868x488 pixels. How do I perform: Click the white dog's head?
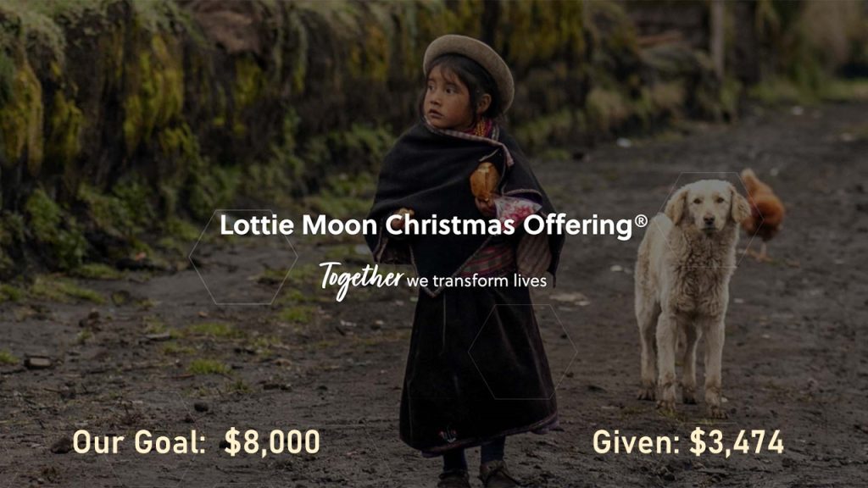pos(707,206)
